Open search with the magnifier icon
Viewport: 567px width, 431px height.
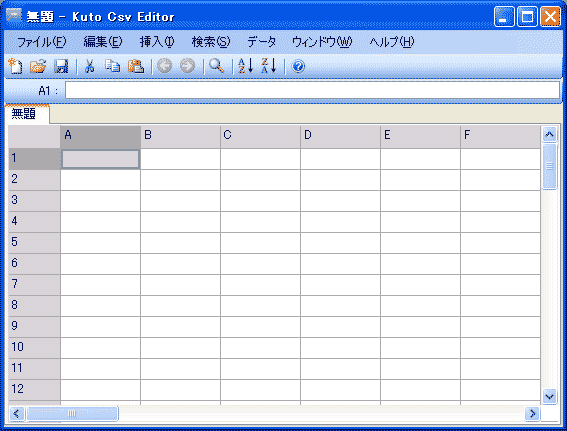tap(217, 66)
